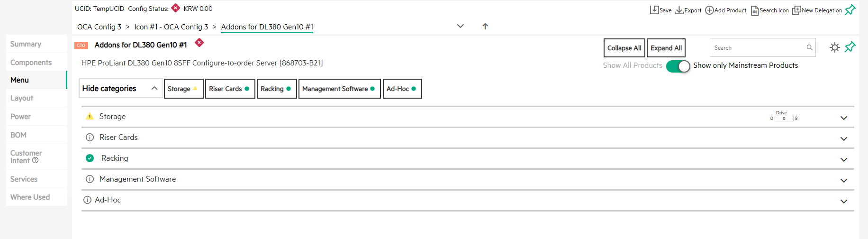The image size is (868, 239).
Task: Click the Add Product plus icon
Action: click(709, 10)
